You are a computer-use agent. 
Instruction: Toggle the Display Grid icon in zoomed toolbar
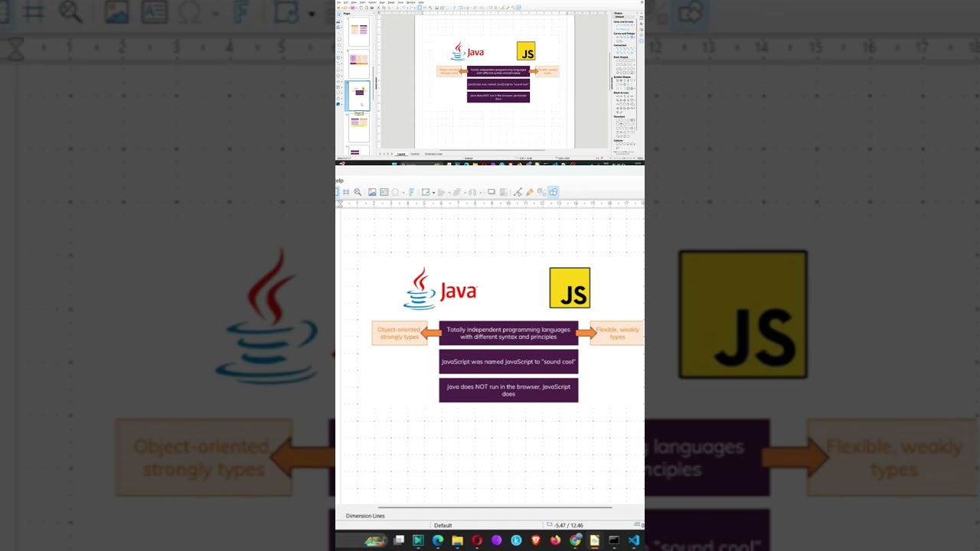346,192
